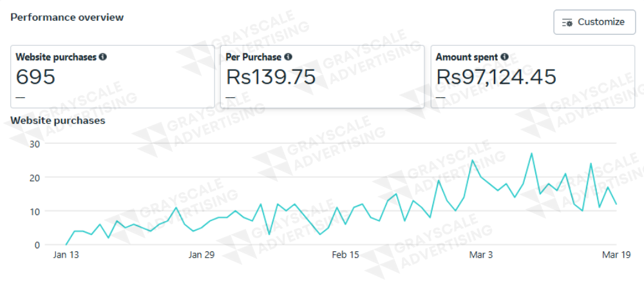The width and height of the screenshot is (644, 290).
Task: Click the Jan 13 date label on chart axis
Action: (x=66, y=255)
